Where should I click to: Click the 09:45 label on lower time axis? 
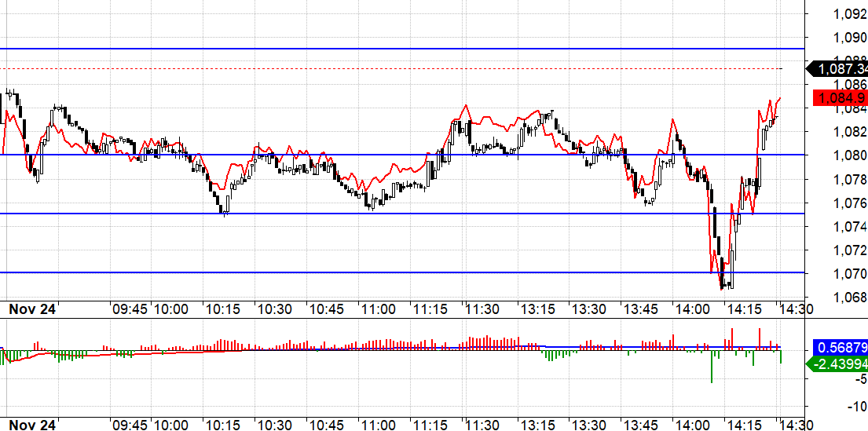coord(130,425)
